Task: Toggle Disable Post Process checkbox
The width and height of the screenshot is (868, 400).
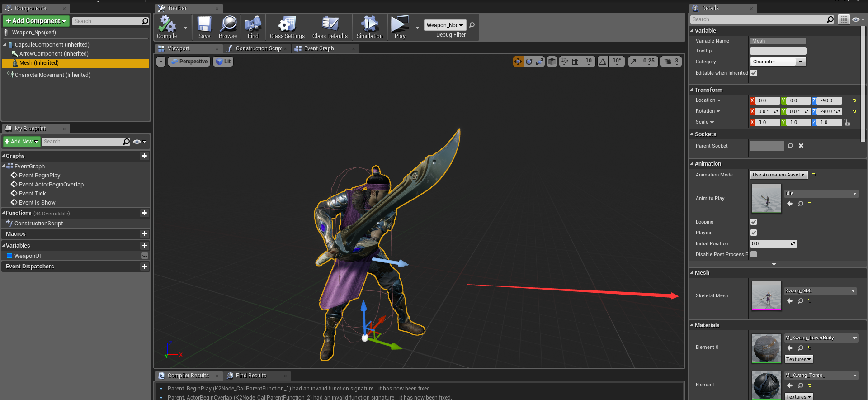Action: [754, 254]
